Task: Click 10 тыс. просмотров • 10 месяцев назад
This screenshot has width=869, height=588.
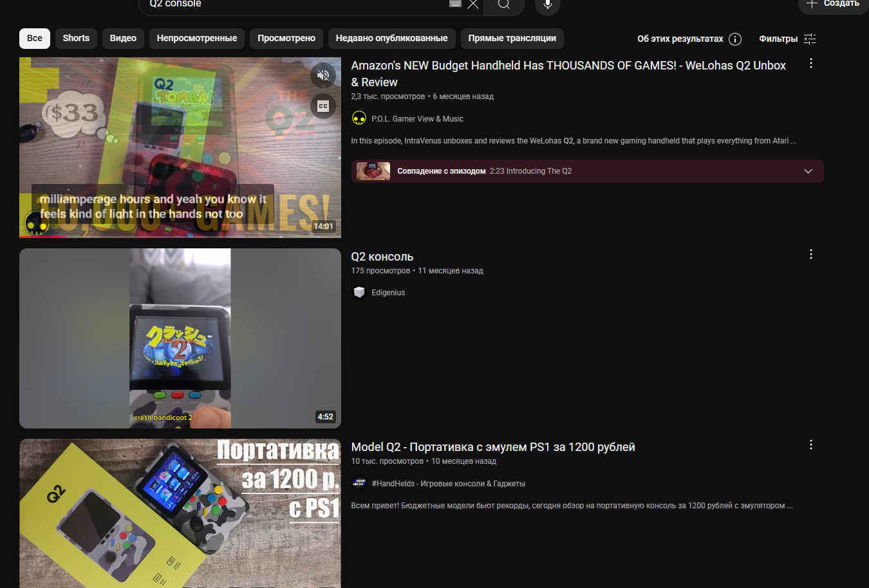Action: [x=424, y=461]
